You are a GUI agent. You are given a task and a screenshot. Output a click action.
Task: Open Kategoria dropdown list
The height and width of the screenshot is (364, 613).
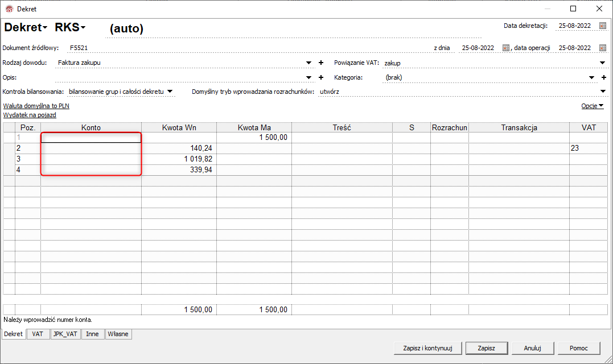(x=591, y=78)
